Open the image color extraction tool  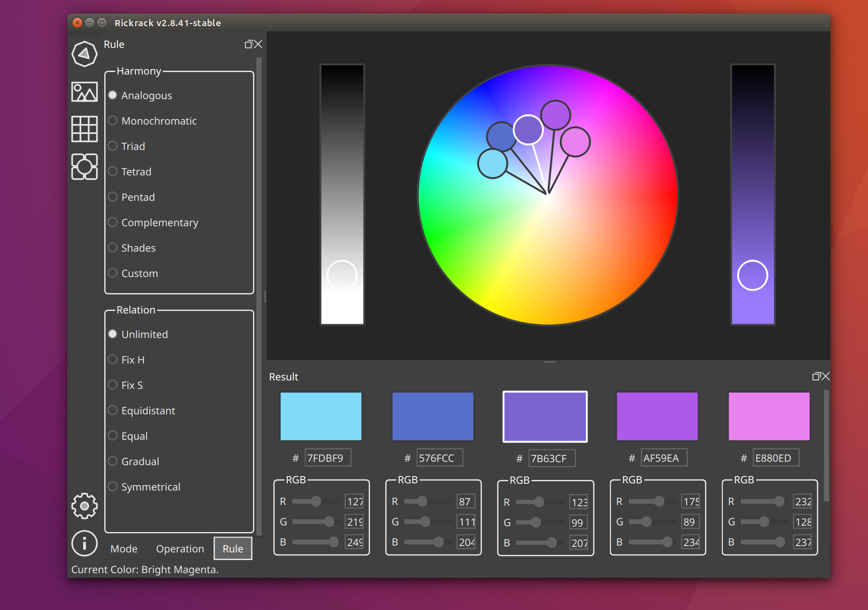click(x=84, y=92)
